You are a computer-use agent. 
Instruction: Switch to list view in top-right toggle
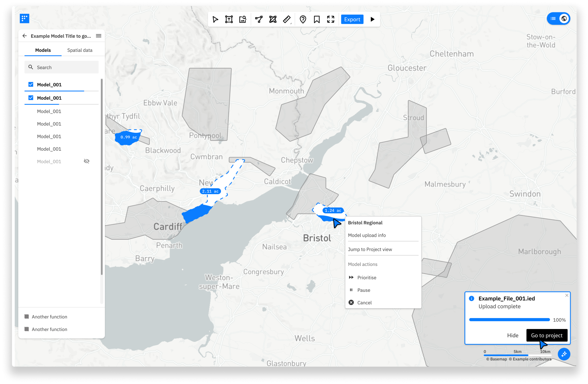point(553,19)
